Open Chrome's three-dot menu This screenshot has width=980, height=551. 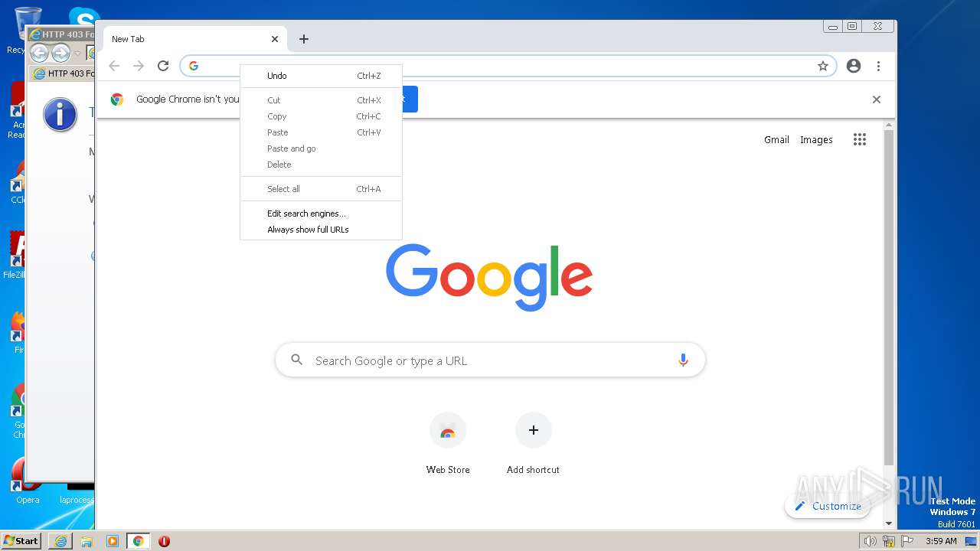pyautogui.click(x=878, y=66)
